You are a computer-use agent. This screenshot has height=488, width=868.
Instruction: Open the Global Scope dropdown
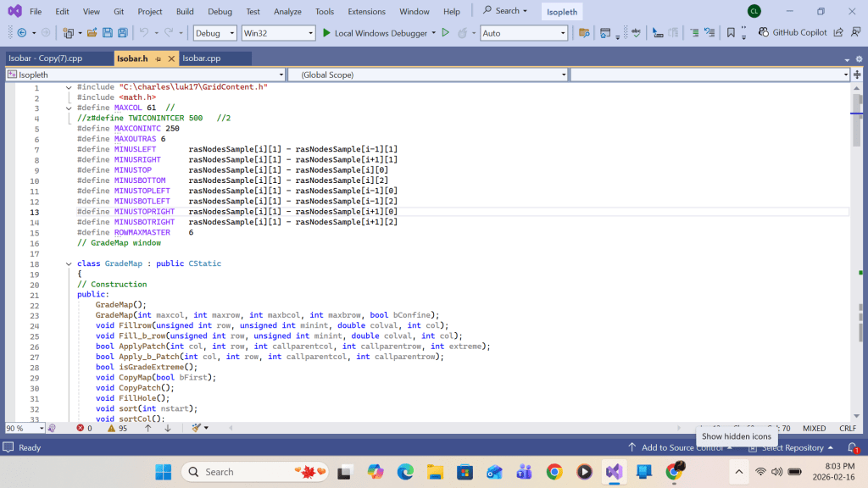coord(427,75)
